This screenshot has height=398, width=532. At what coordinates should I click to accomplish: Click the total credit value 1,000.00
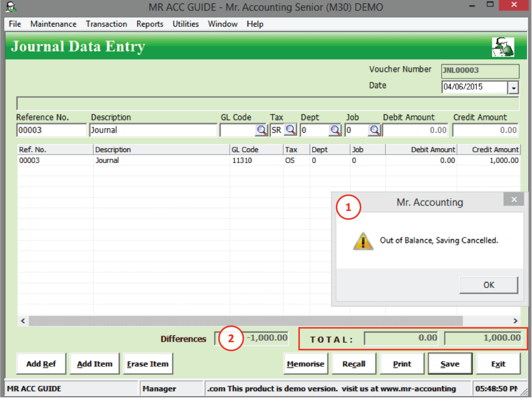coord(483,338)
